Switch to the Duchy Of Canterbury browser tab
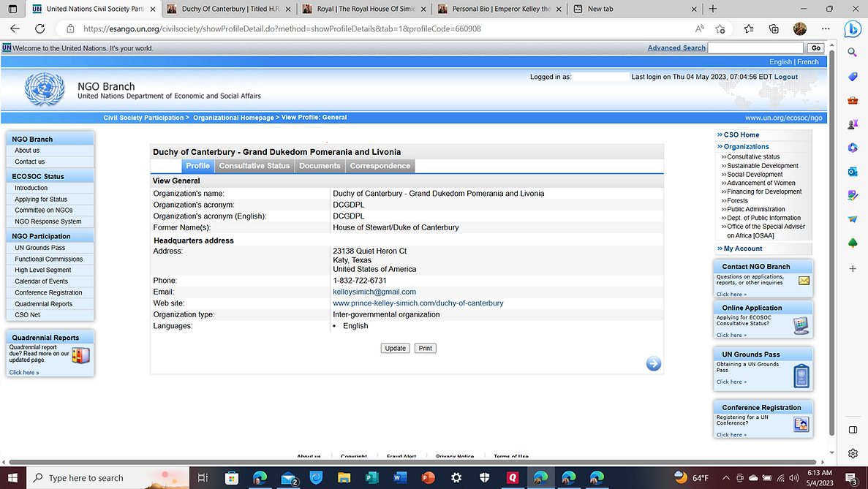868x489 pixels. (230, 9)
